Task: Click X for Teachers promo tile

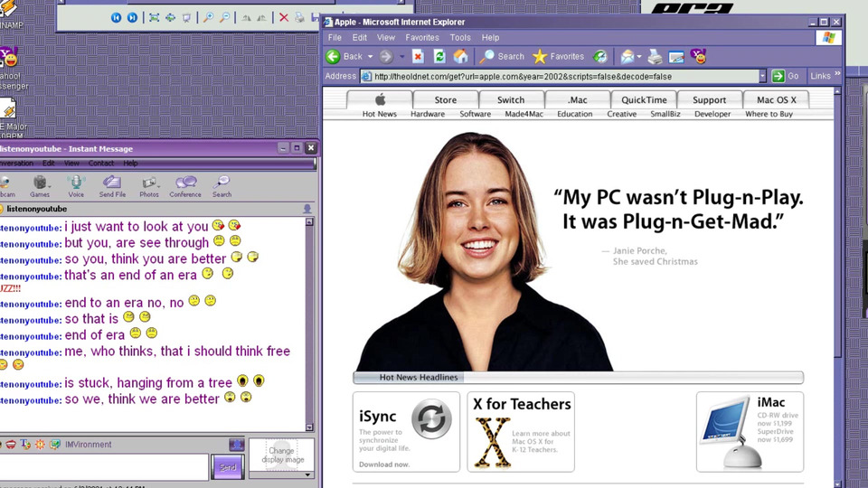Action: point(521,432)
